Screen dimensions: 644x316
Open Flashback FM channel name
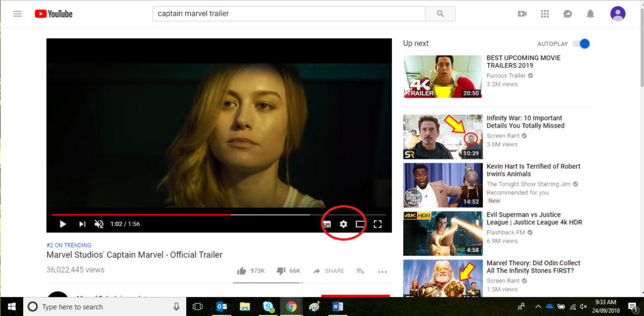(x=506, y=232)
